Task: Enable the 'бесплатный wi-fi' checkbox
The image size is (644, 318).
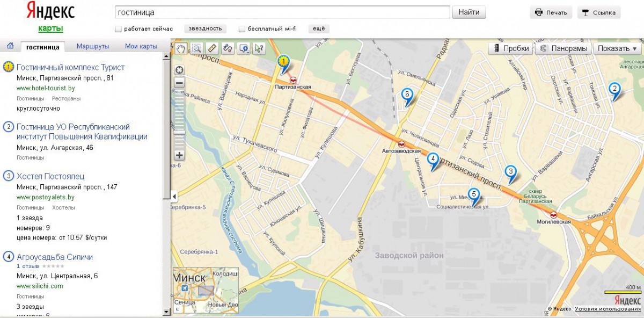Action: click(242, 29)
